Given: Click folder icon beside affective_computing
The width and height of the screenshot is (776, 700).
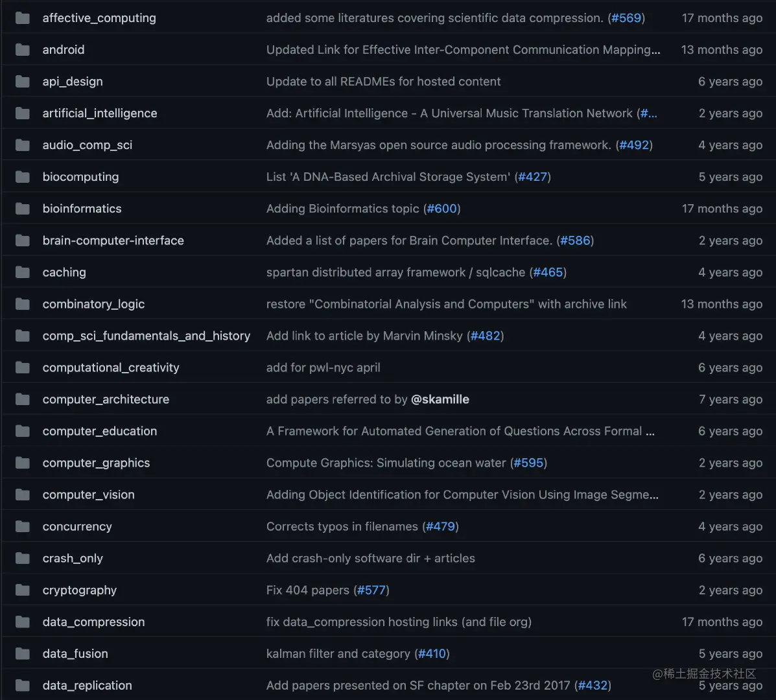Looking at the screenshot, I should coord(22,18).
